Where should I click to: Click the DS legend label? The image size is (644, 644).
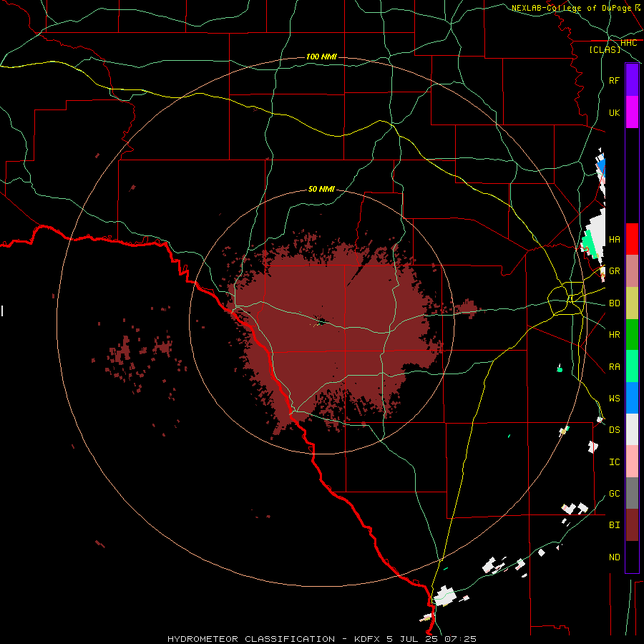pos(614,430)
